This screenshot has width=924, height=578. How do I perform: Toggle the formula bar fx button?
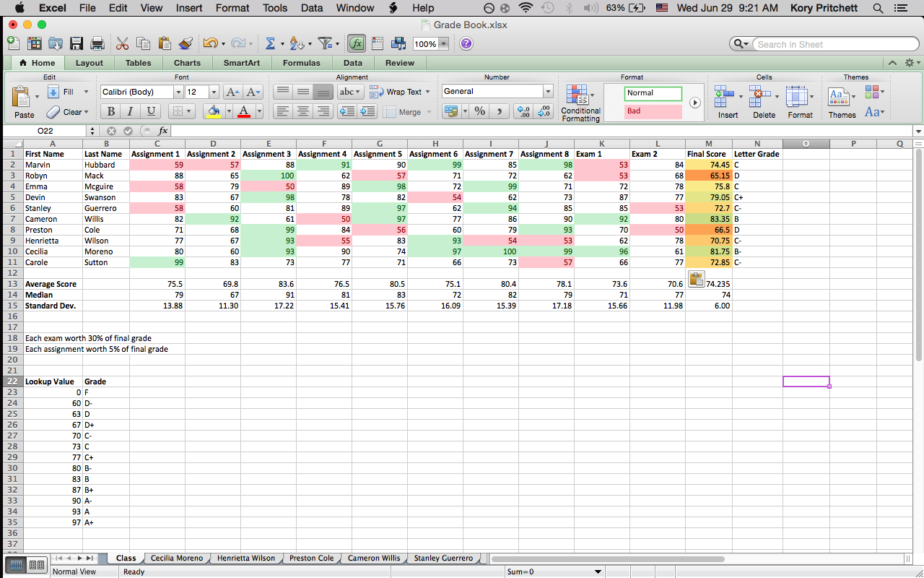tap(357, 44)
